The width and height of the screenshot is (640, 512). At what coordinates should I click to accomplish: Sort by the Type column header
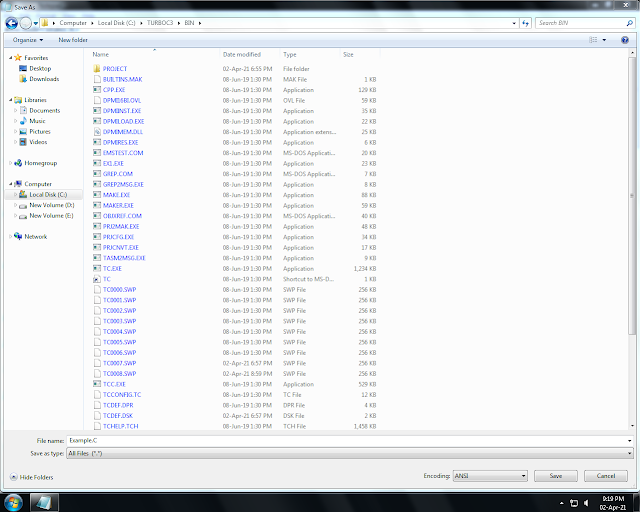click(290, 54)
